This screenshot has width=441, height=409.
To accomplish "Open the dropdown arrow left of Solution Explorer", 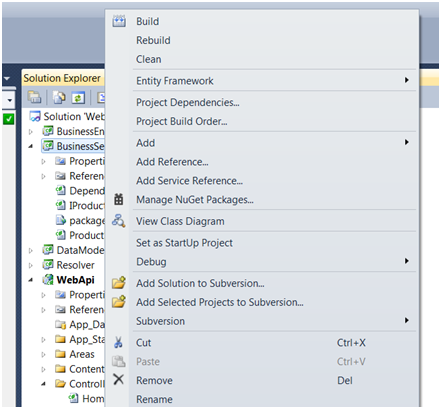I will 7,79.
